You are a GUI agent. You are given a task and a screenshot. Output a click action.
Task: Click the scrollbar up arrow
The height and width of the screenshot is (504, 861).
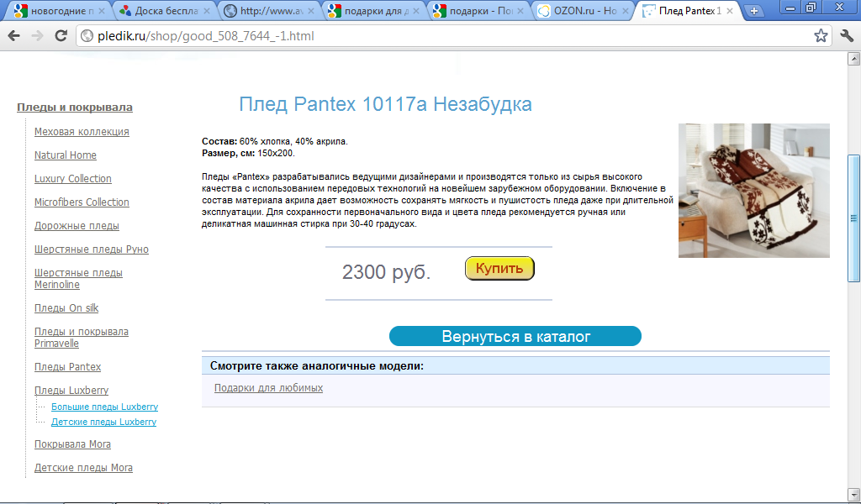(853, 58)
